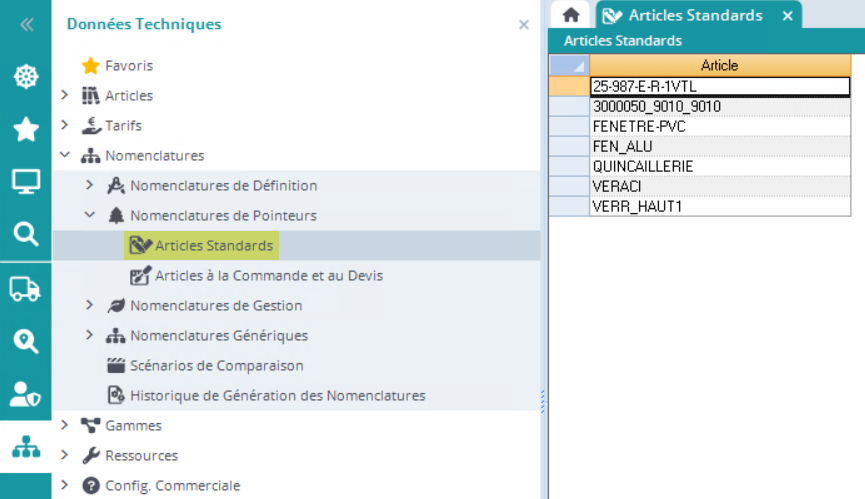Click the monitor icon in sidebar
This screenshot has height=499, width=865.
[x=25, y=182]
